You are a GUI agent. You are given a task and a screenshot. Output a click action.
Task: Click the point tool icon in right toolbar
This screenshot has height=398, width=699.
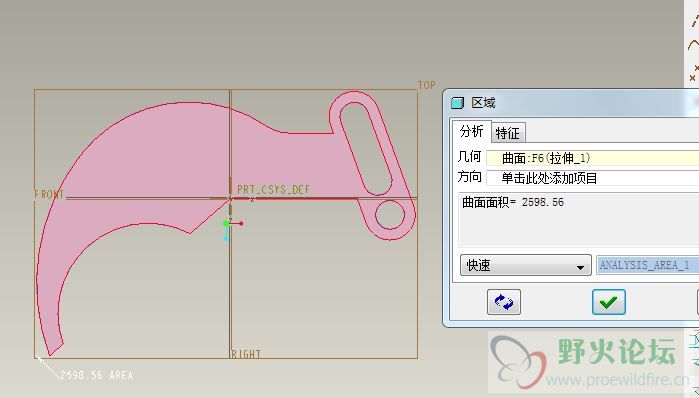(694, 74)
